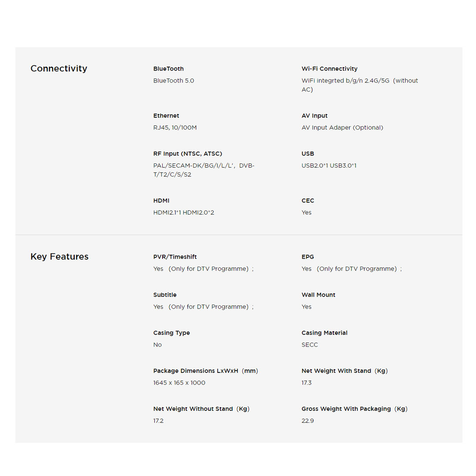The width and height of the screenshot is (476, 476).
Task: Click the EPG spec label
Action: pyautogui.click(x=308, y=257)
